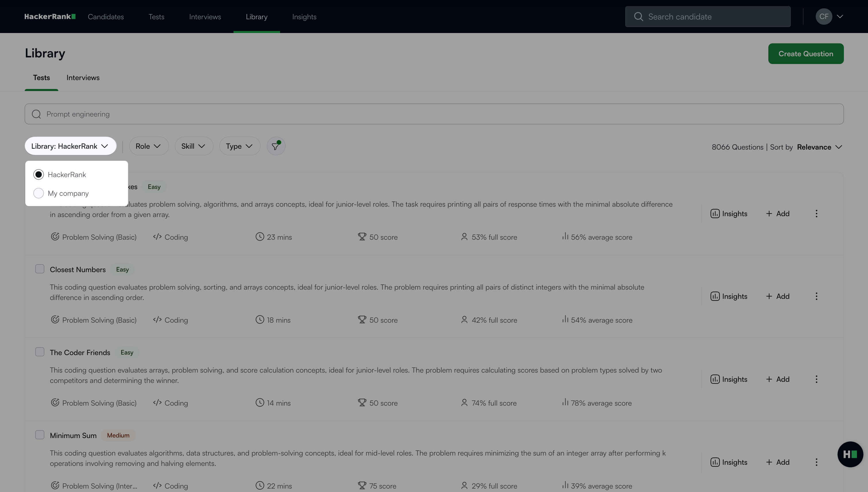Screen dimensions: 868x492
Task: Click the CF user avatar
Action: pyautogui.click(x=823, y=17)
